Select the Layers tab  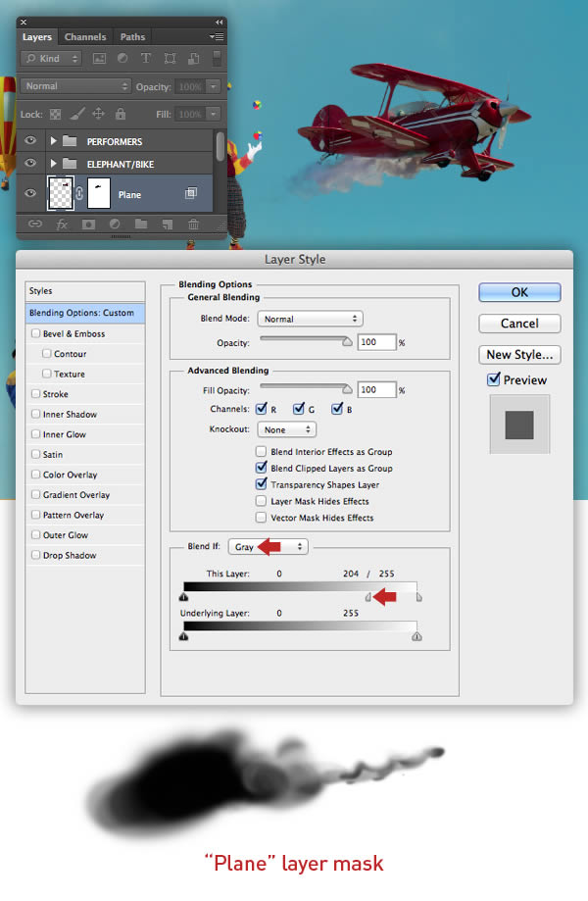coord(37,37)
